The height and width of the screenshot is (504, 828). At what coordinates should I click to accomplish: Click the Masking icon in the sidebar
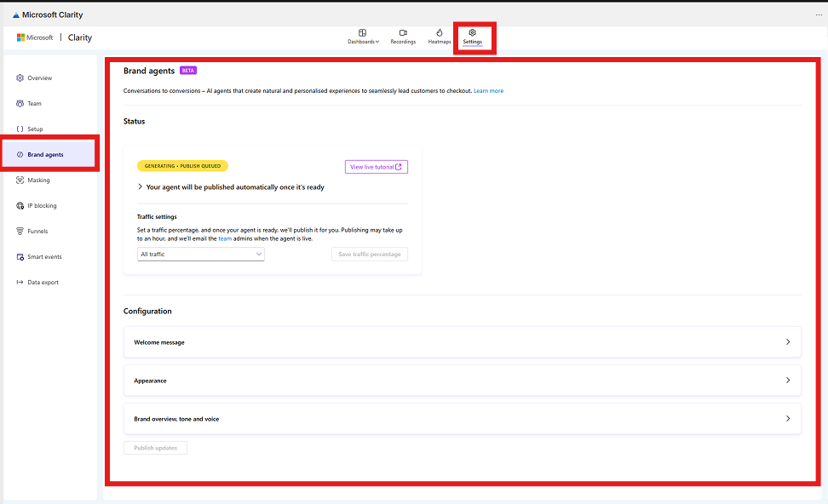point(20,180)
